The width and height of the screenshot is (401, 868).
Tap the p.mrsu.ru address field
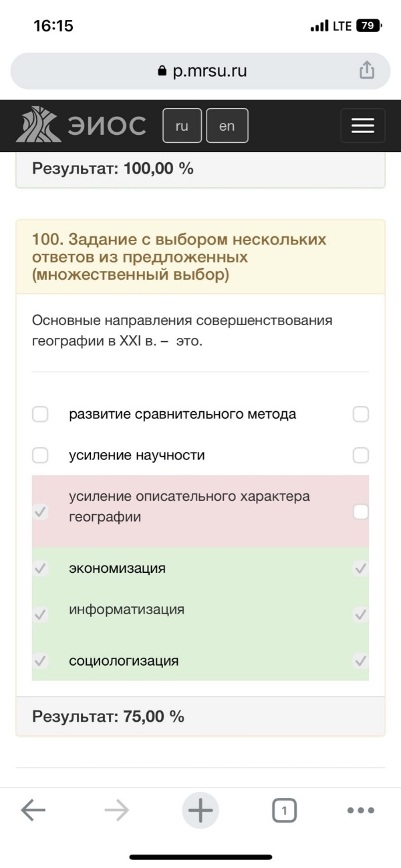[200, 71]
